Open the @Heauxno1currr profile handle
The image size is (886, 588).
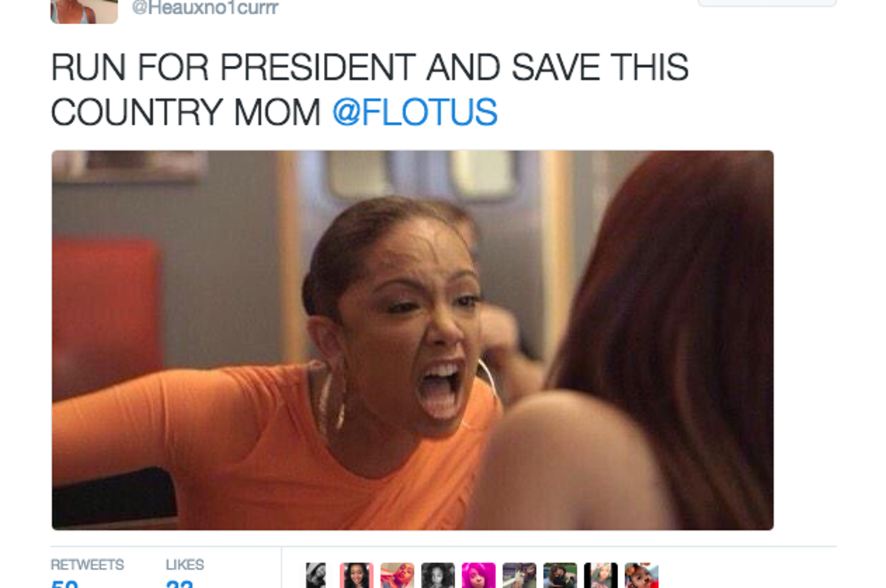[x=205, y=9]
